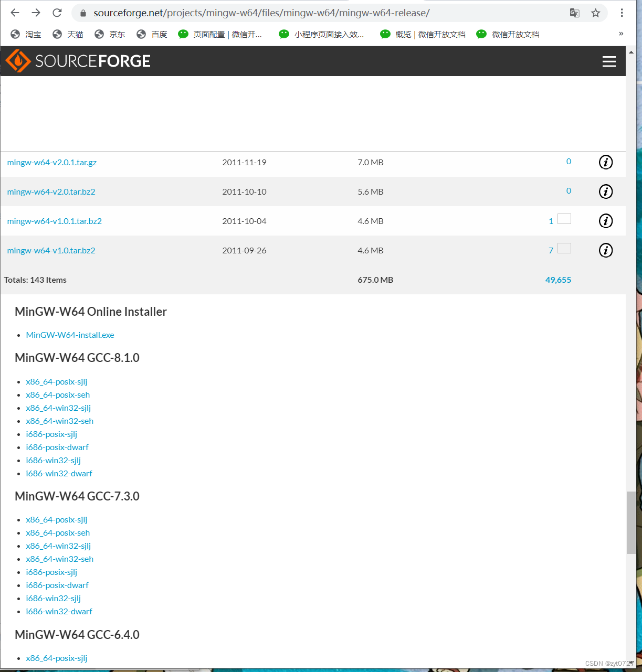Open GCC-7.3.0 x86_64-posix-sjlj link
642x672 pixels.
tap(57, 520)
